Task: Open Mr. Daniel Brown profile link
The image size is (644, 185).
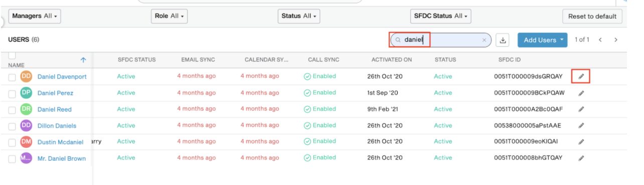Action: [x=62, y=158]
